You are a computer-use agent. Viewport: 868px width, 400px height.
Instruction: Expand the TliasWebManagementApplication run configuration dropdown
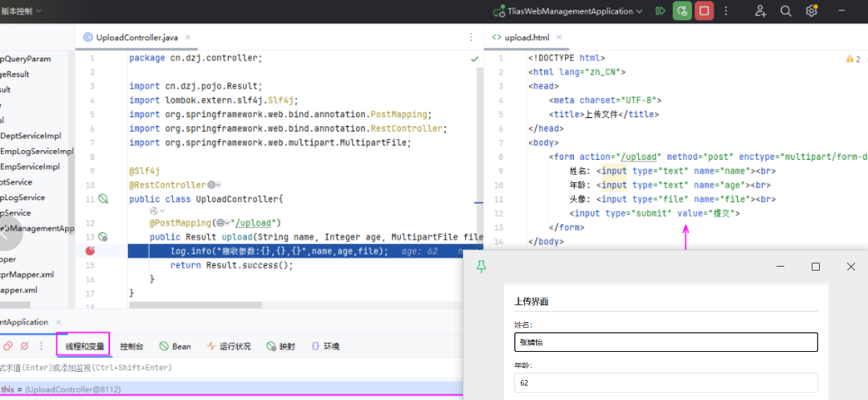coord(639,11)
